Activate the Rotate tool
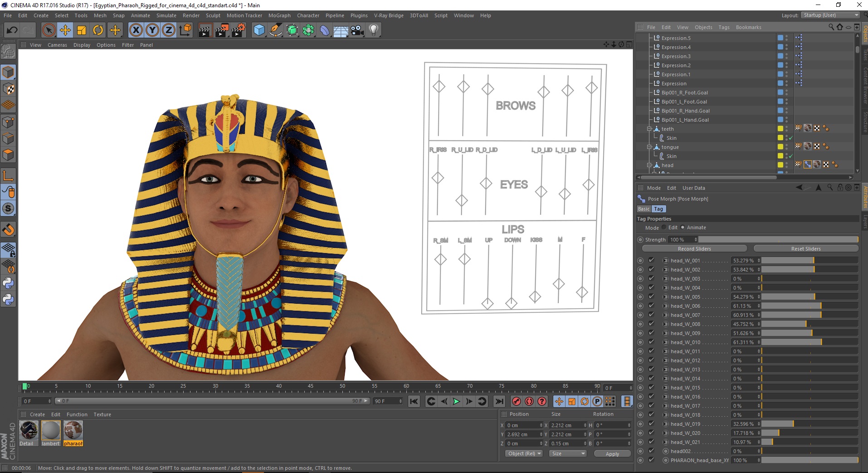The width and height of the screenshot is (868, 473). 98,30
